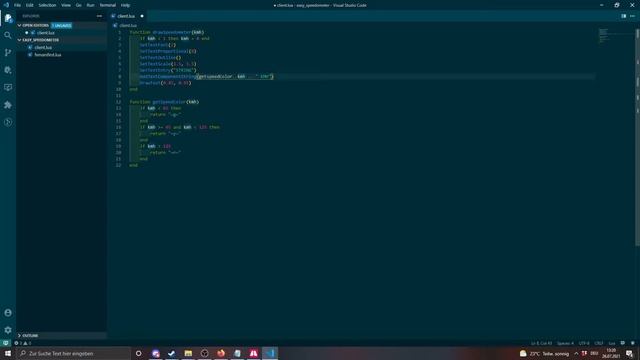Click in the Windows taskbar search box
Screen dimensions: 640x360
(x=74, y=353)
